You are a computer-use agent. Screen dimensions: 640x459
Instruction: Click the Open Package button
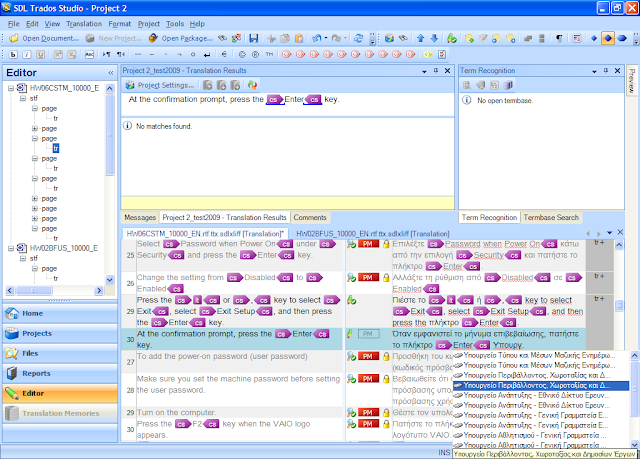181,38
